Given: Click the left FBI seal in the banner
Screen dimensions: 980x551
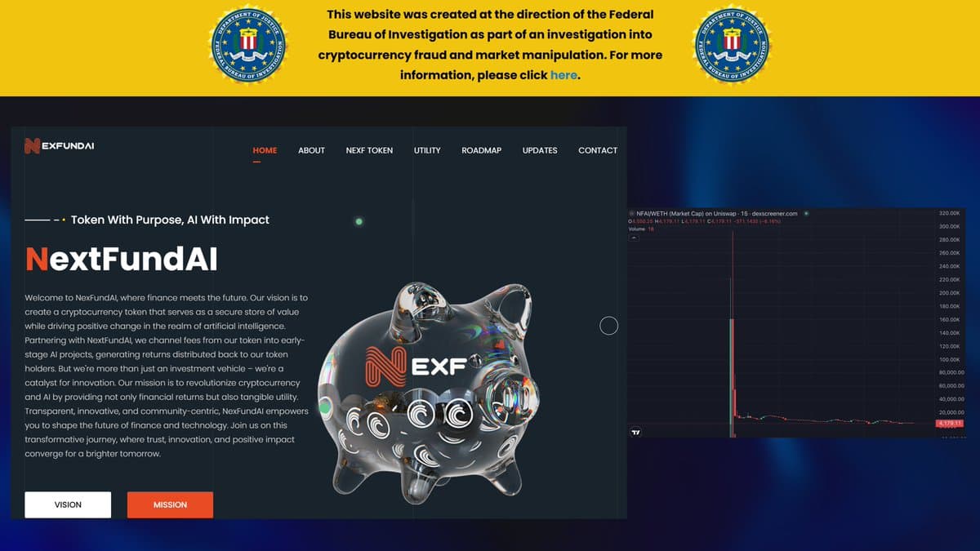Looking at the screenshot, I should [249, 43].
